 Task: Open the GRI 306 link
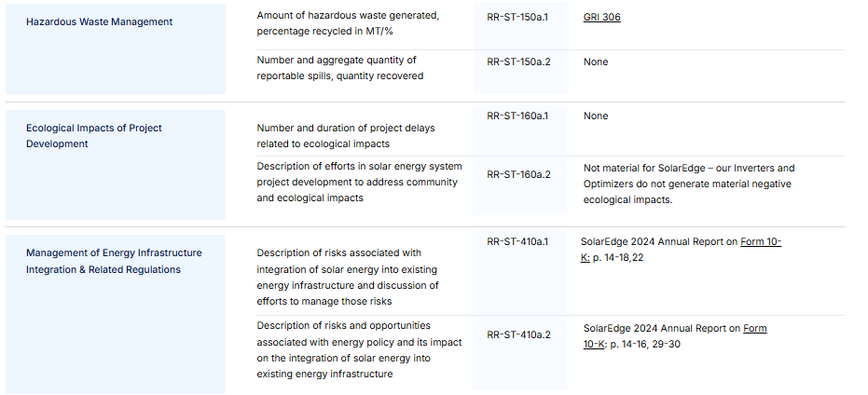point(601,17)
